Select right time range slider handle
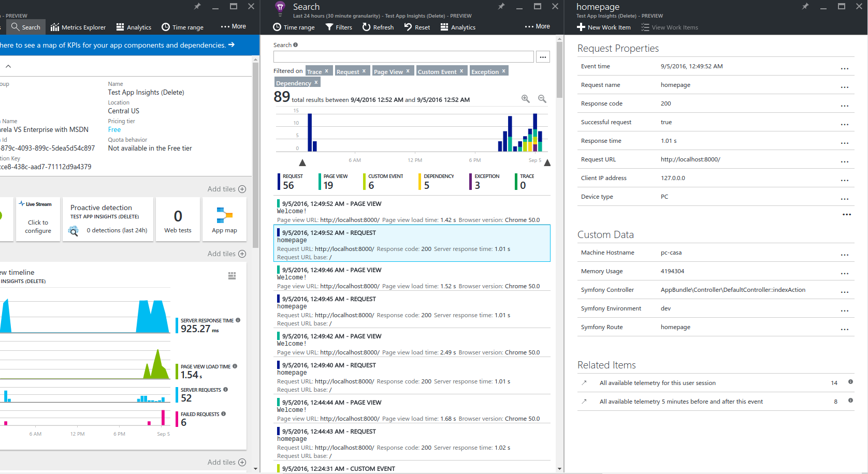Viewport: 868px width, 474px height. coord(547,162)
